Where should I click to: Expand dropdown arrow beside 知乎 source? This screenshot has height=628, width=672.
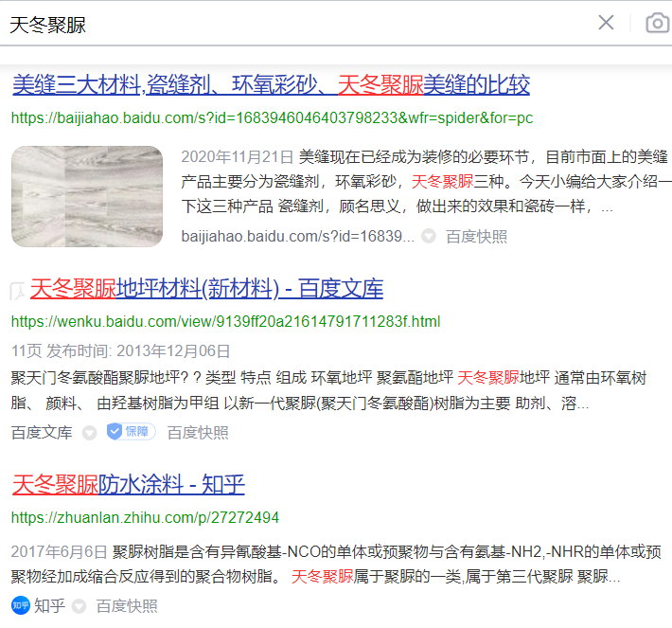80,606
